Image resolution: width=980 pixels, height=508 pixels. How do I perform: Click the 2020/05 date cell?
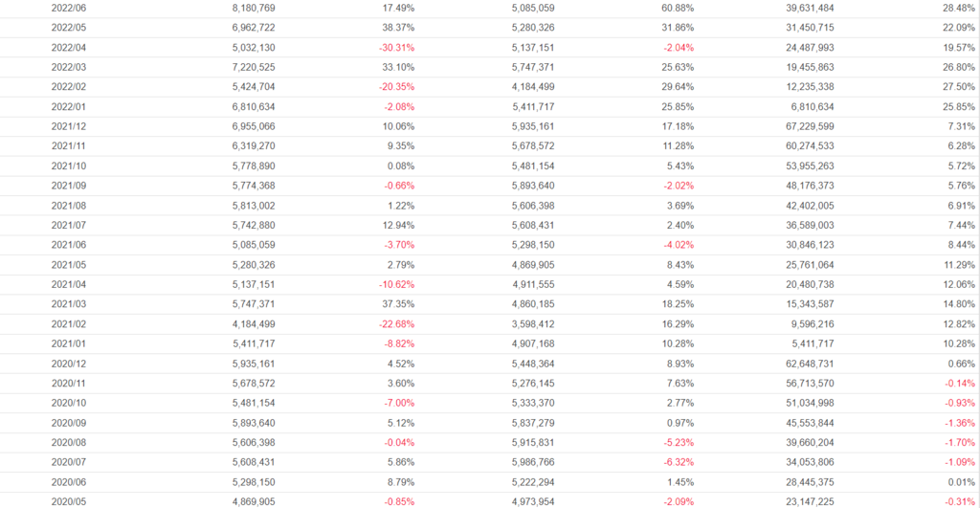click(69, 500)
